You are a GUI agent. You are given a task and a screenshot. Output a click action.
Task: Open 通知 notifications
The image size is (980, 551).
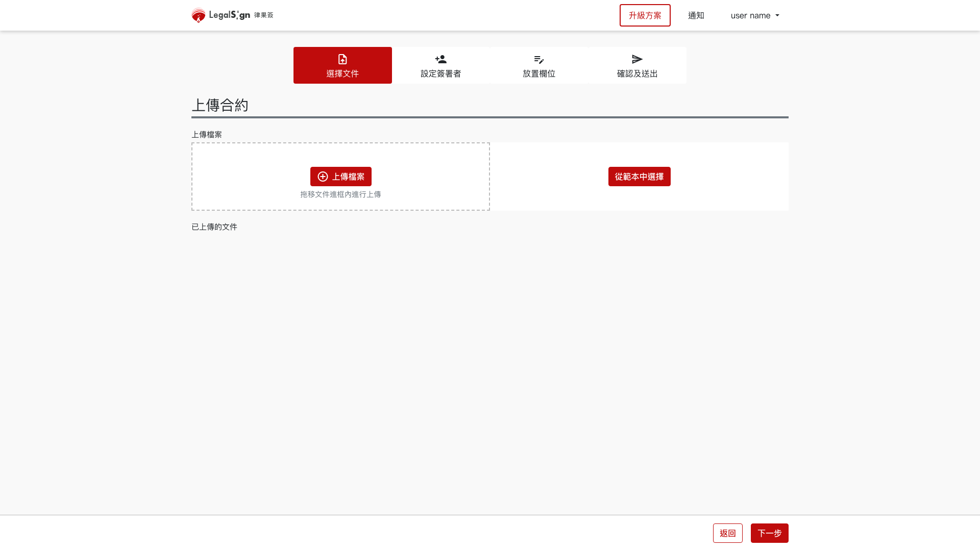[696, 15]
